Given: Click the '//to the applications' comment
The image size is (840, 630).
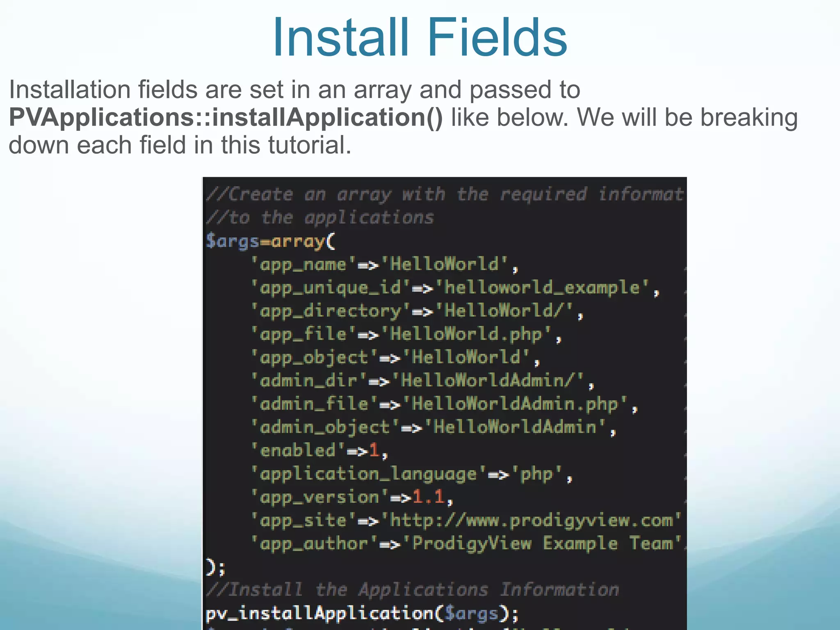Looking at the screenshot, I should point(320,217).
